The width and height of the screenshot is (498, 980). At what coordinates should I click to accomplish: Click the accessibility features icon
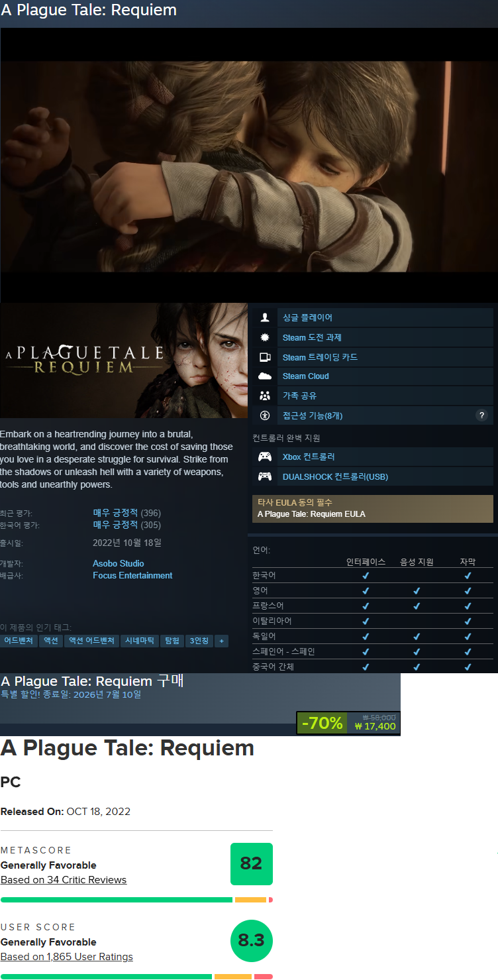click(265, 415)
